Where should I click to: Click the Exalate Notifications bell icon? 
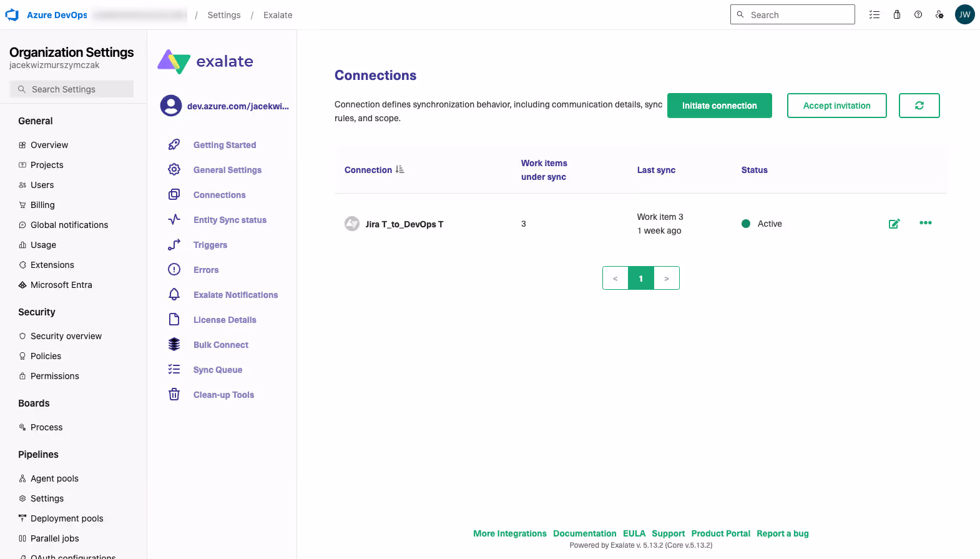tap(174, 294)
